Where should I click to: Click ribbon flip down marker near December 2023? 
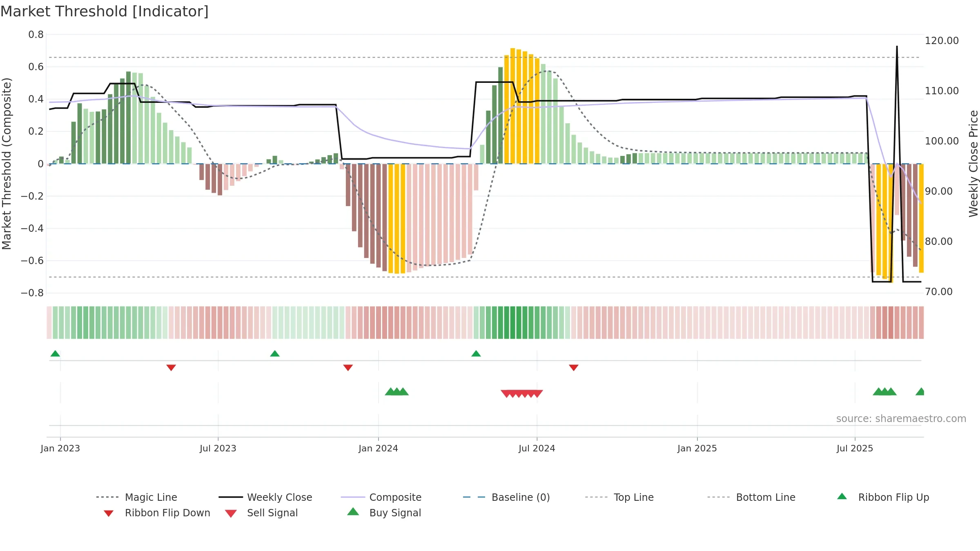[348, 368]
